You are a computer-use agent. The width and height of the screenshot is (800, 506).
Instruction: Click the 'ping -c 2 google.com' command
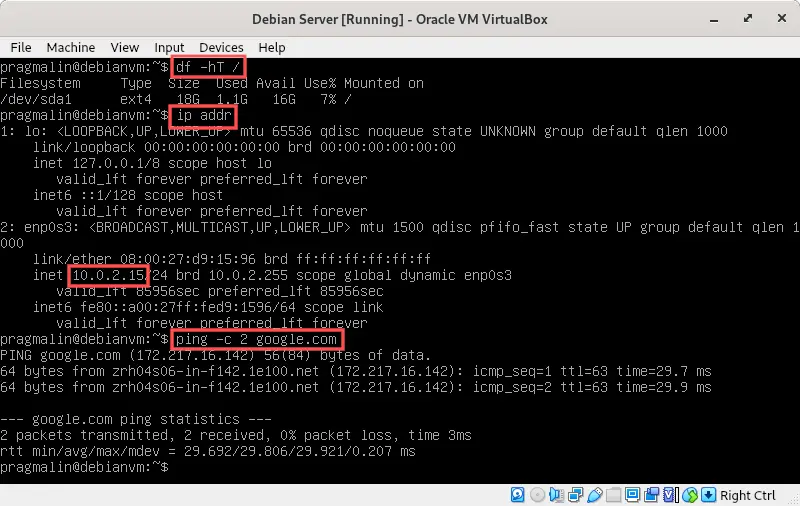click(x=256, y=339)
